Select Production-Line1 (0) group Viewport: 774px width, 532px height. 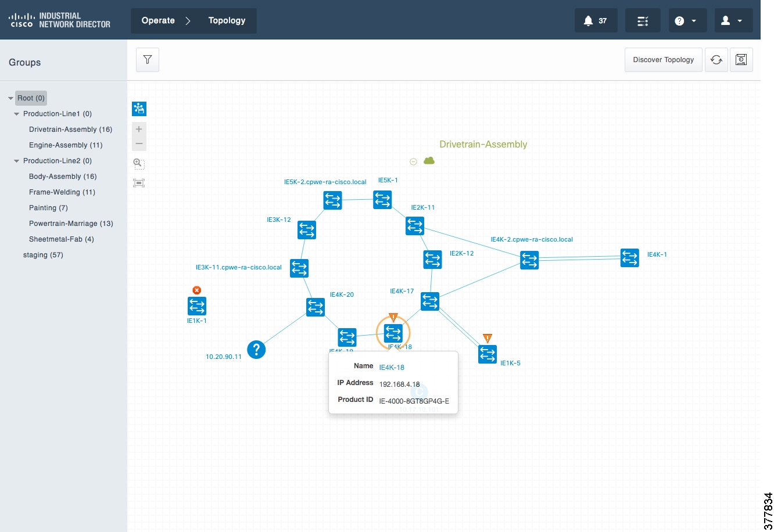coord(58,114)
